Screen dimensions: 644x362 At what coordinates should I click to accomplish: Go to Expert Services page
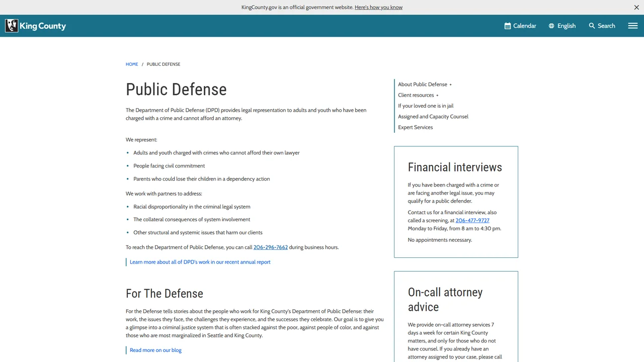point(416,127)
